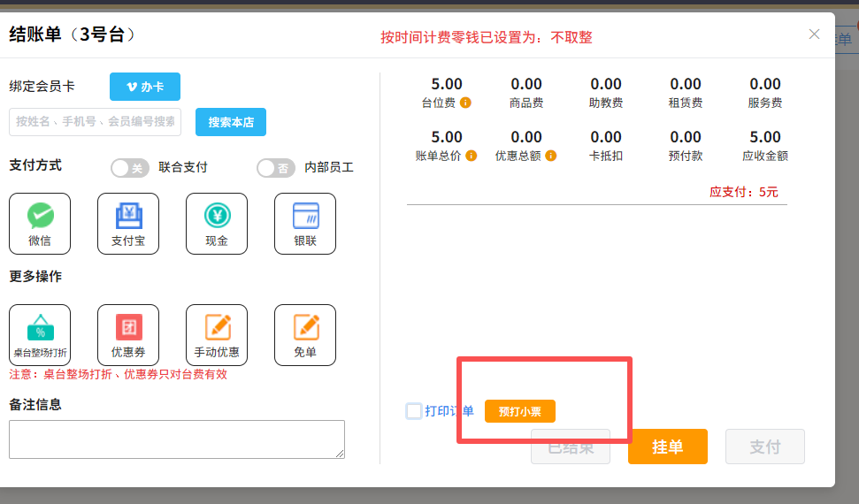Click the 结账单（3号台）title

pyautogui.click(x=73, y=34)
